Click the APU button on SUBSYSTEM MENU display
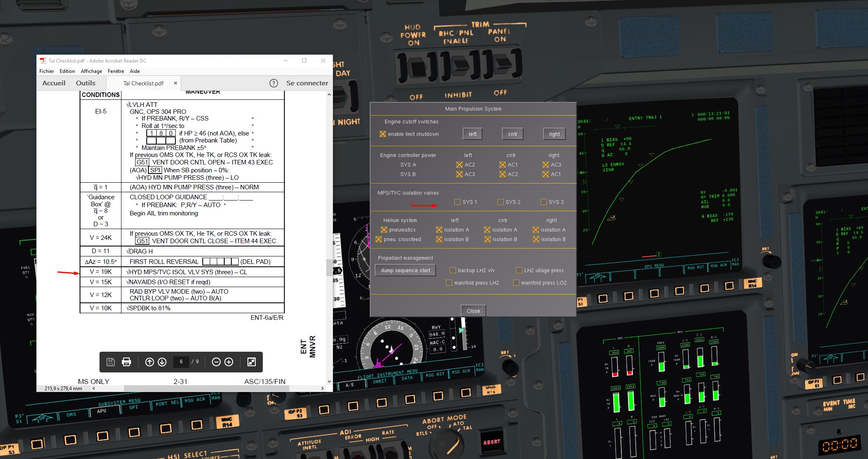Screen dimensions: 868x459 click(x=102, y=411)
